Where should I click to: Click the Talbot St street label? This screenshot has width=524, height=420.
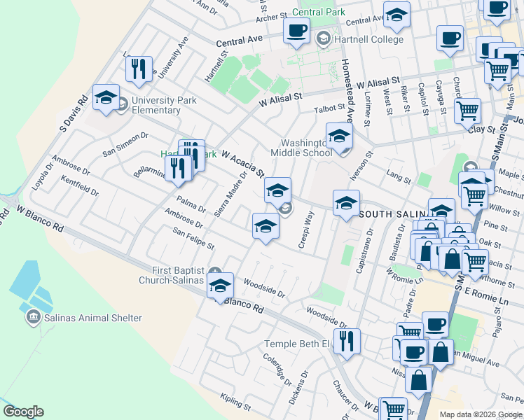329,108
